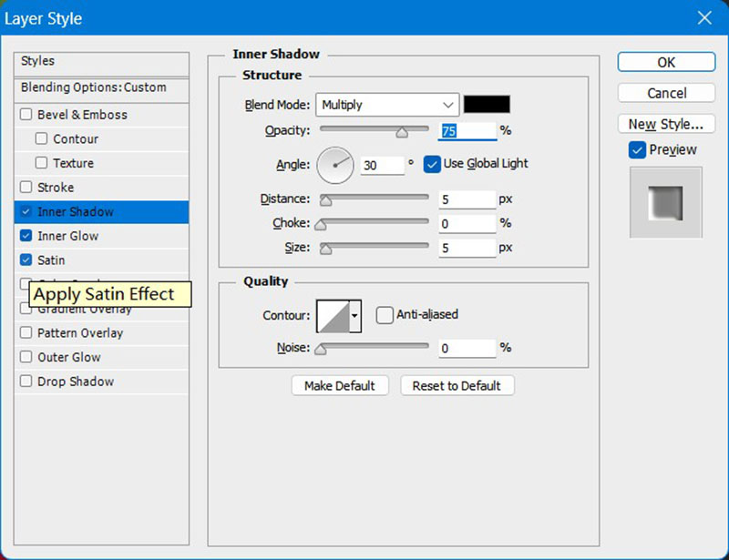Focus the Distance value field
This screenshot has height=560, width=729.
[467, 199]
